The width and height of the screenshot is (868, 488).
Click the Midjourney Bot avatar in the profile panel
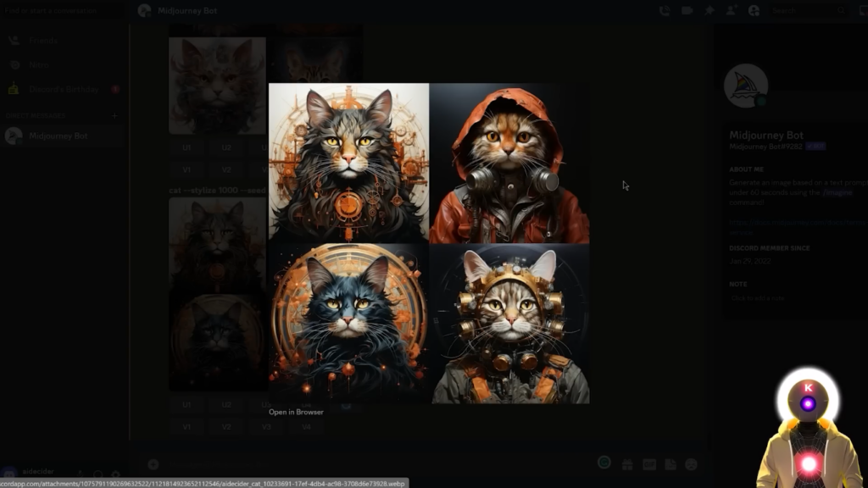[746, 86]
